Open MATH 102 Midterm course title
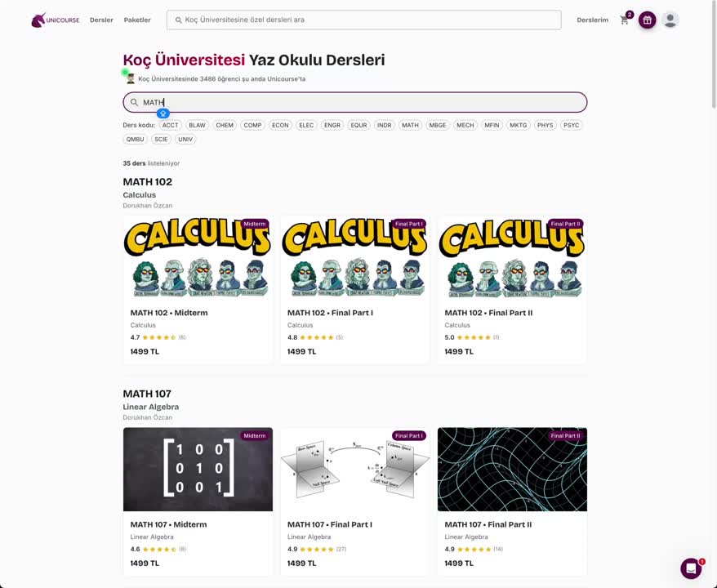 169,313
